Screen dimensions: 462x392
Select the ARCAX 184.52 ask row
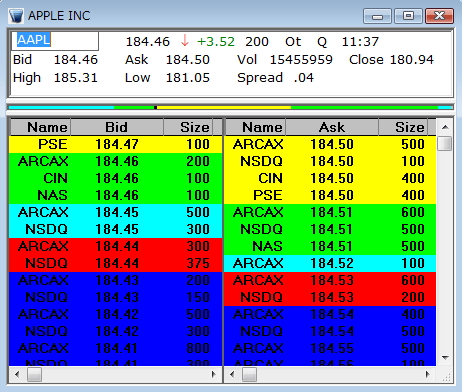pos(330,263)
